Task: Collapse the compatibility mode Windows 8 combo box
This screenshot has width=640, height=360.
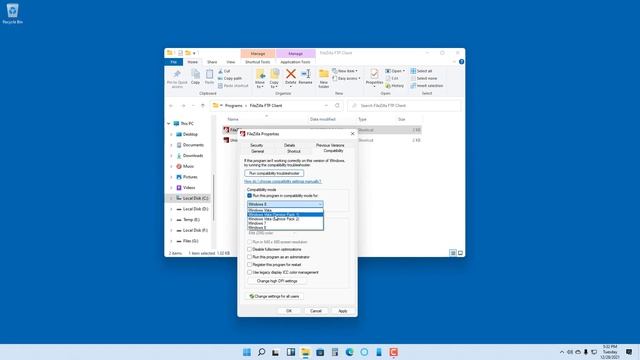Action: pos(285,204)
